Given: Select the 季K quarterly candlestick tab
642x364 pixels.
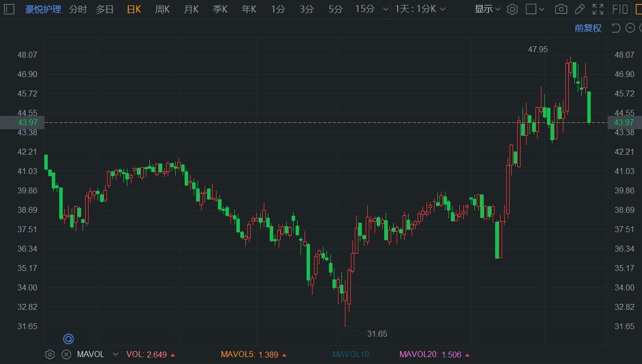Looking at the screenshot, I should (x=220, y=9).
